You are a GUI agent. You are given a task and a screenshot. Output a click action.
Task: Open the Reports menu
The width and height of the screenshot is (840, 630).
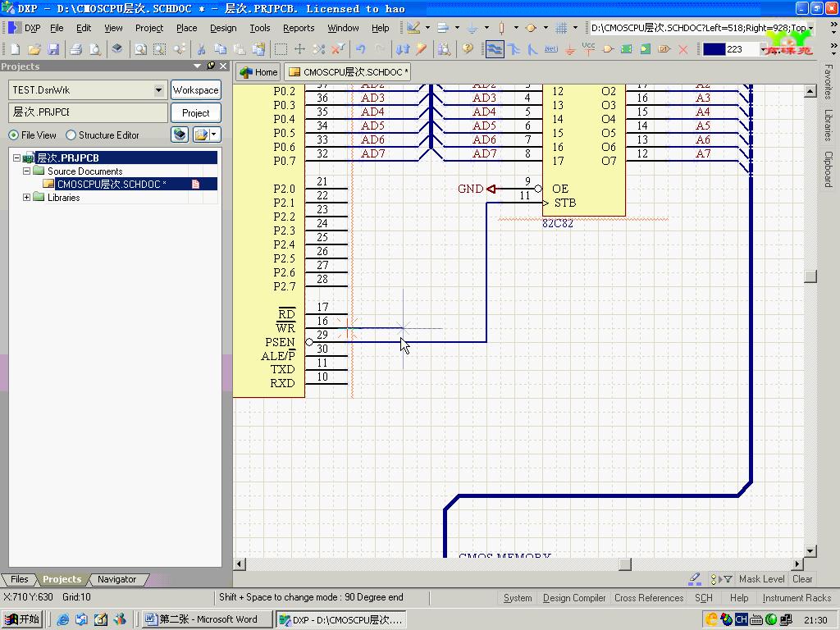click(299, 28)
